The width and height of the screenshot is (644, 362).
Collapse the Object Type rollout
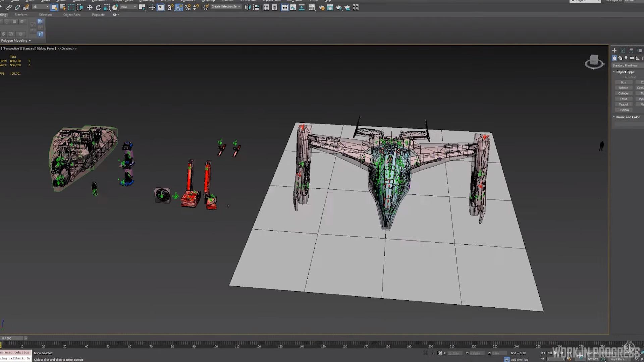(x=625, y=72)
